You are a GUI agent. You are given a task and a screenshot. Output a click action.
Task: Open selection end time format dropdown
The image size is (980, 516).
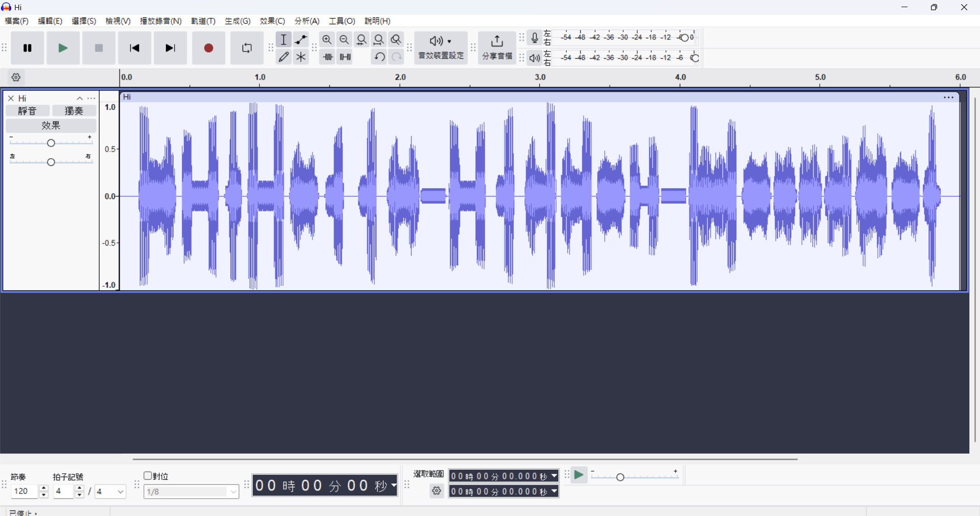tap(554, 492)
